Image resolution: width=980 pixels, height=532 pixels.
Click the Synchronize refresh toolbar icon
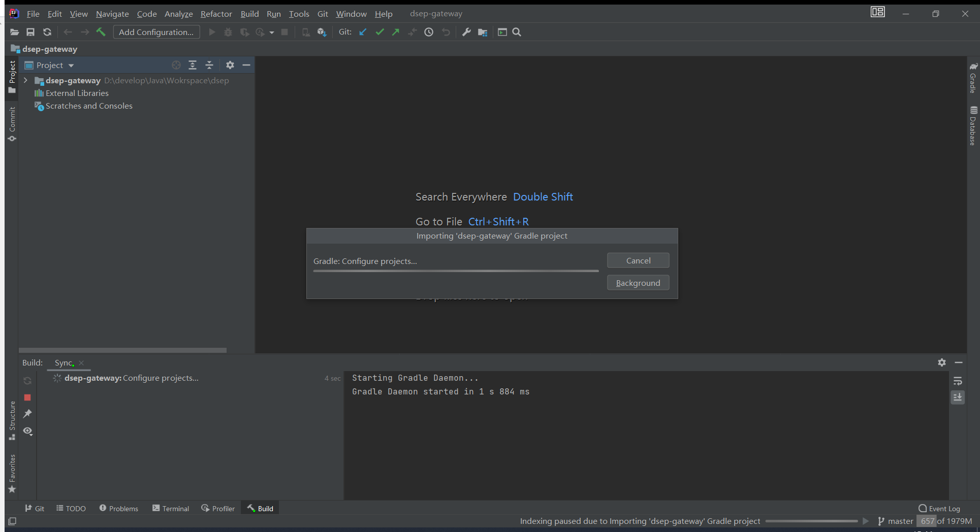pos(47,32)
